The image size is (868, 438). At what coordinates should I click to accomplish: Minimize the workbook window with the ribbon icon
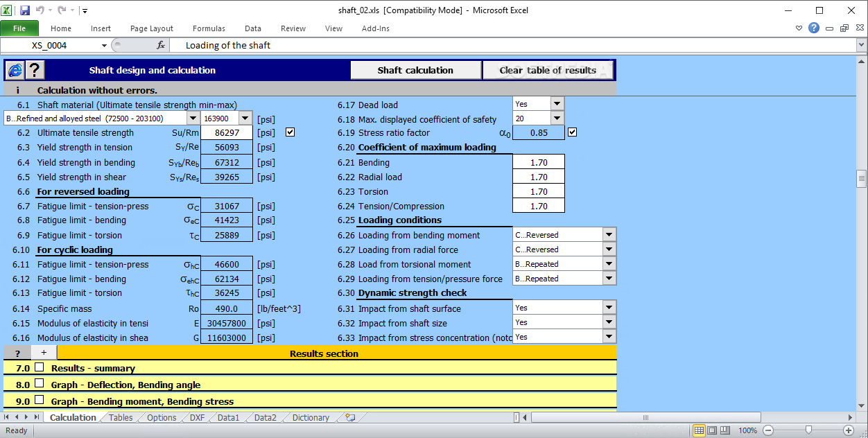[x=829, y=28]
